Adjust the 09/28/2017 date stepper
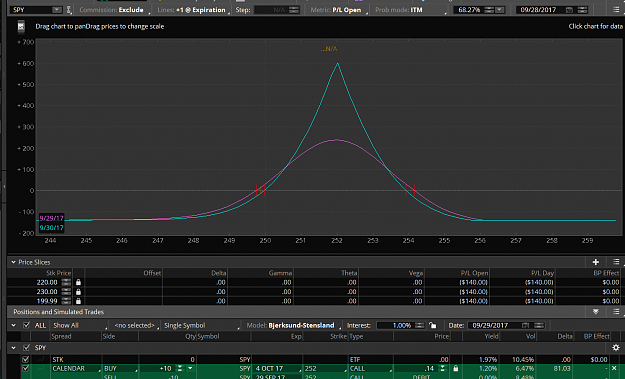The image size is (625, 379). coord(582,10)
